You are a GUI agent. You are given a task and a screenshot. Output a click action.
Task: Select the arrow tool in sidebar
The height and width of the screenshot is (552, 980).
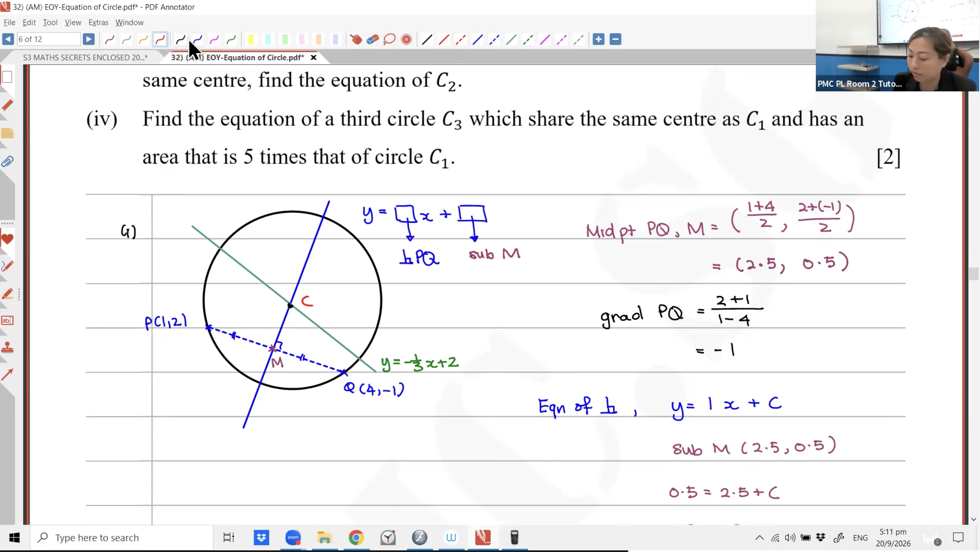[7, 375]
